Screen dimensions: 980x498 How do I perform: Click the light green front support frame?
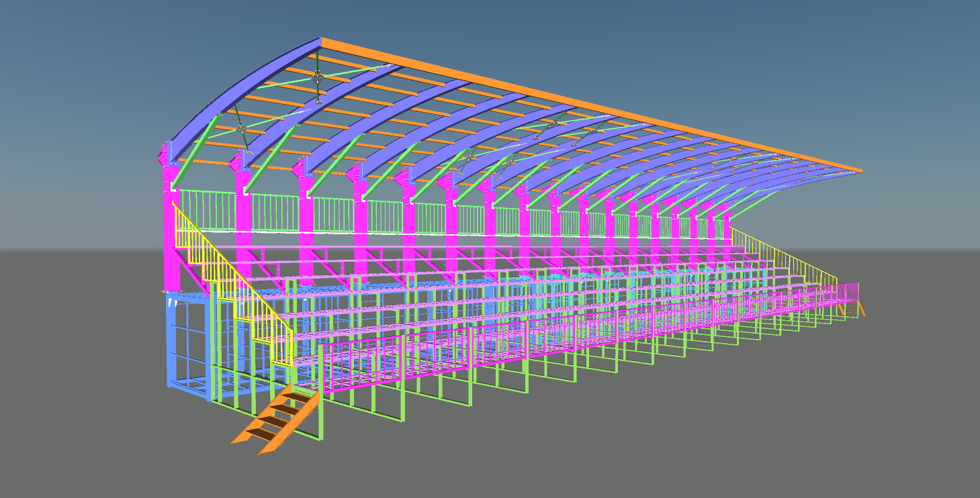pos(377,403)
